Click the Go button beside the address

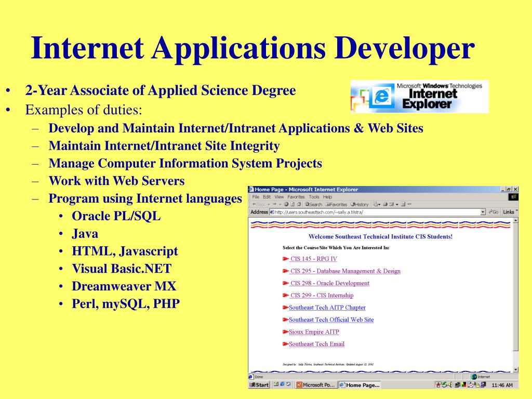[x=494, y=212]
